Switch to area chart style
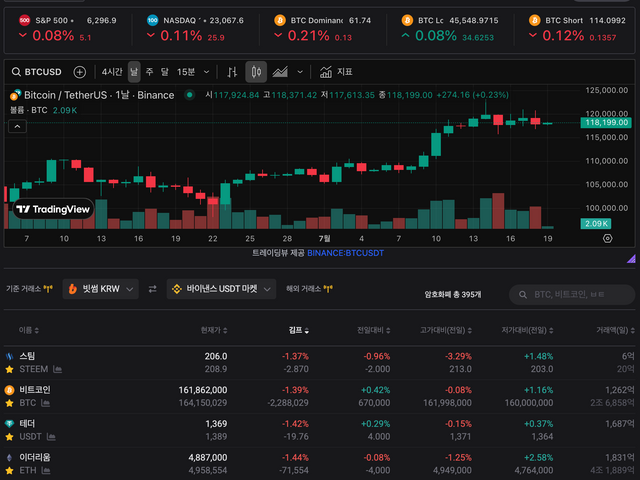This screenshot has height=480, width=640. 280,72
